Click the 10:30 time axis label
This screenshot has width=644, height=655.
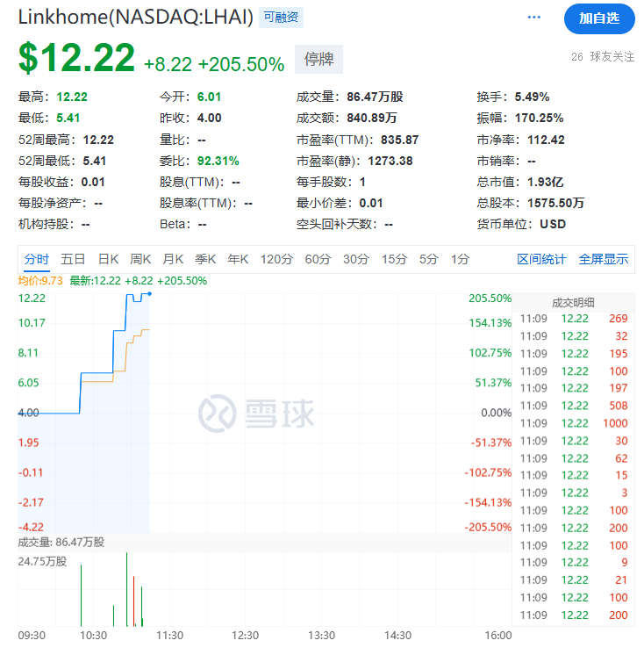pos(94,636)
